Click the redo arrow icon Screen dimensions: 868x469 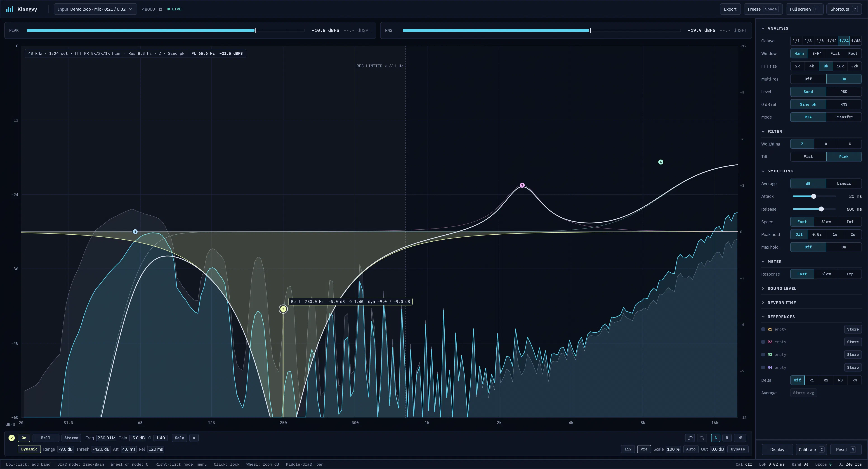pos(702,438)
